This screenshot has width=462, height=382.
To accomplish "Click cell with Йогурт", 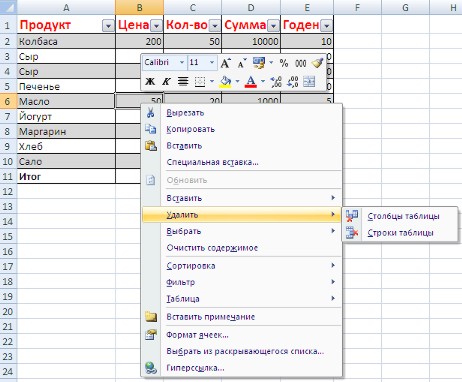I will tap(66, 116).
